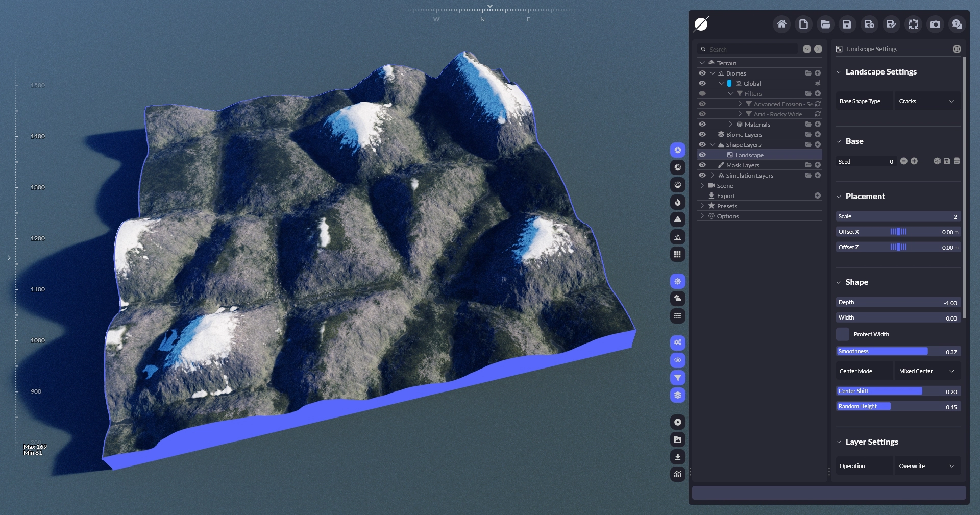Select the Presets item in tree

(727, 206)
